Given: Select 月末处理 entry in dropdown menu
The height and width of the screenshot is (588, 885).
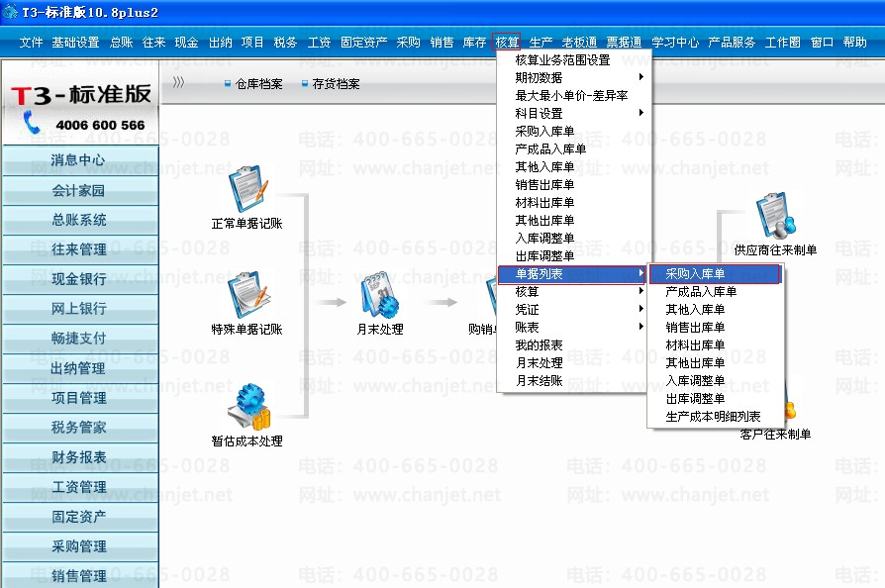Looking at the screenshot, I should pos(574,363).
